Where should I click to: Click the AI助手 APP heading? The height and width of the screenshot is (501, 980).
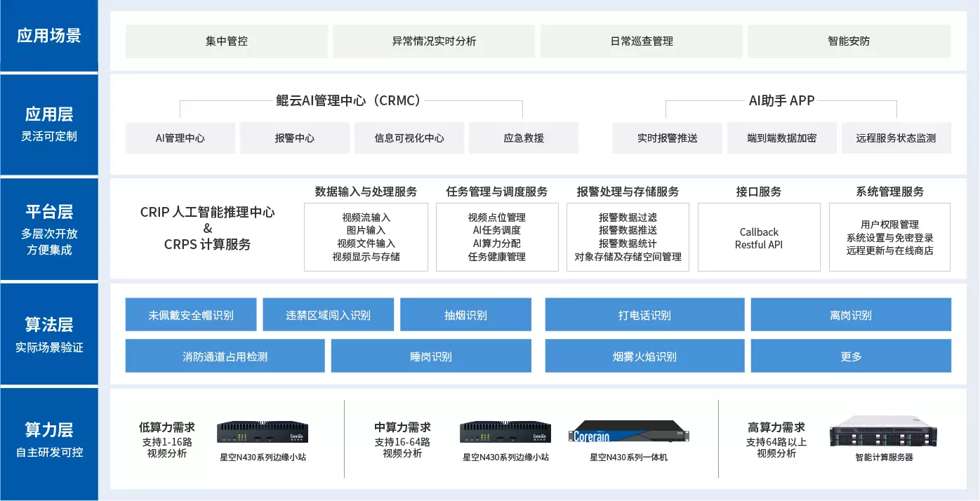click(781, 100)
